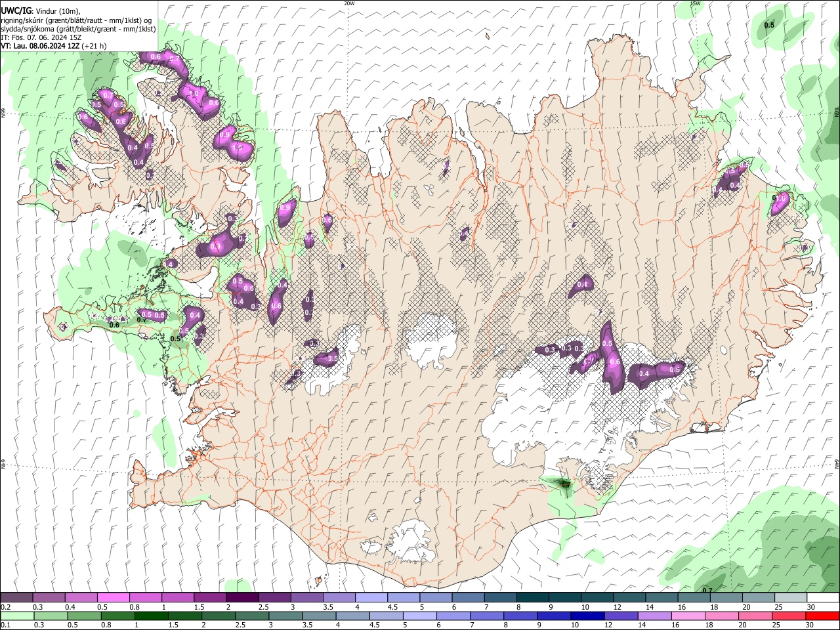Pick the white 30+ top-row swatch
The width and height of the screenshot is (840, 630).
[x=823, y=598]
